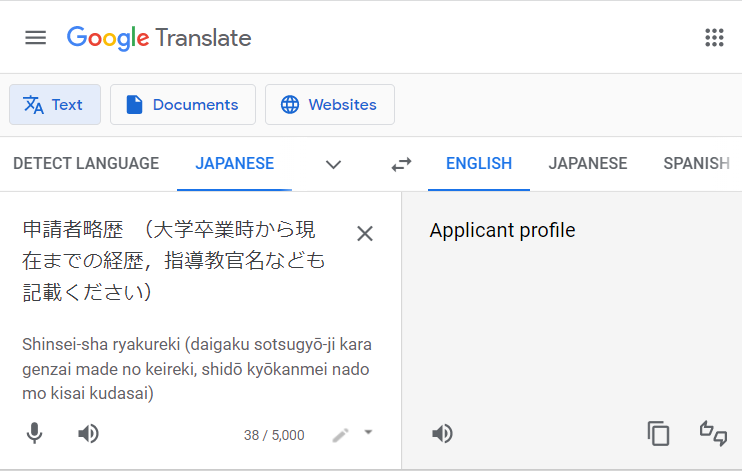The width and height of the screenshot is (742, 471).
Task: Select Japanese as target language
Action: point(588,163)
